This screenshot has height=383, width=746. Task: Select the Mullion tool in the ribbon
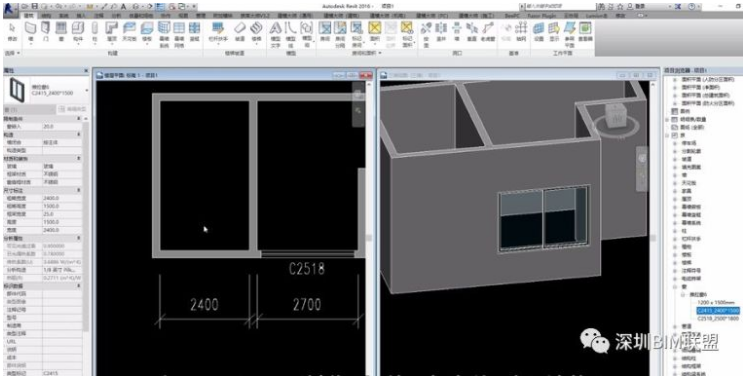(194, 30)
